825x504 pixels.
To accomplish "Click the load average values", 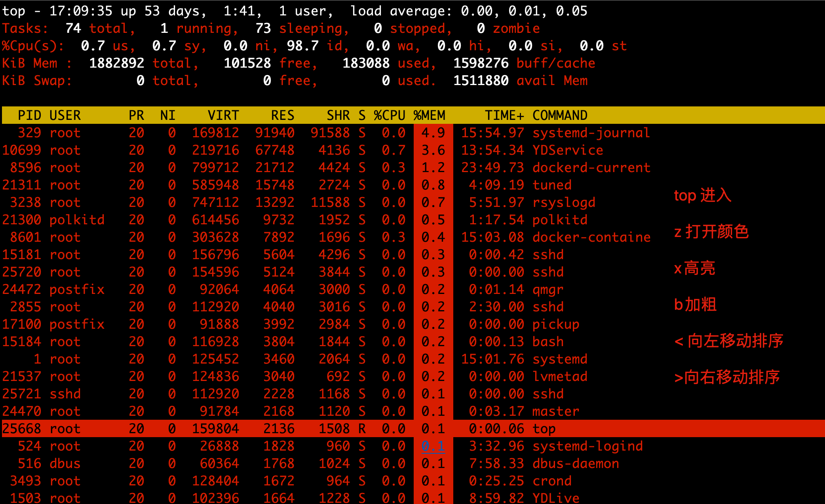I will click(524, 11).
